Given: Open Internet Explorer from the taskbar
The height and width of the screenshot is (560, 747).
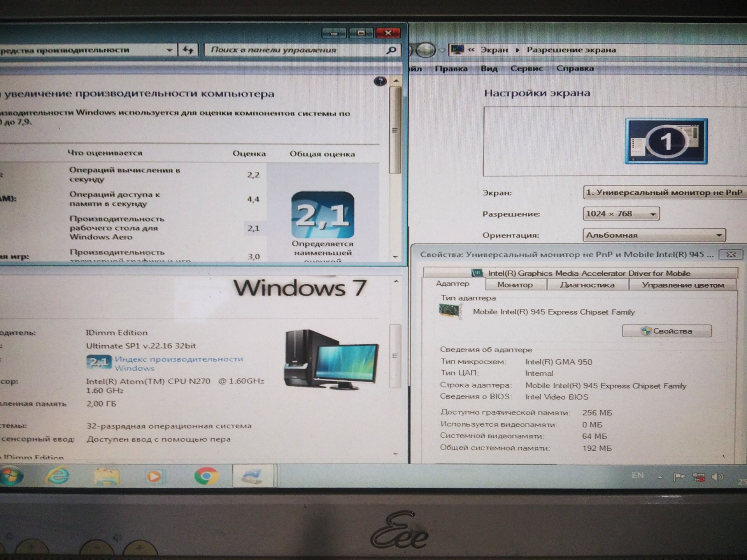Looking at the screenshot, I should 58,476.
